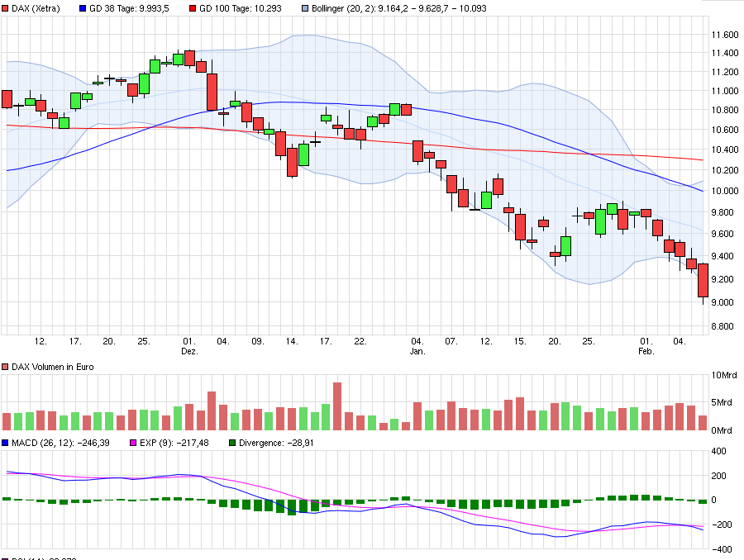Click the 10.000 price axis label

tap(725, 191)
